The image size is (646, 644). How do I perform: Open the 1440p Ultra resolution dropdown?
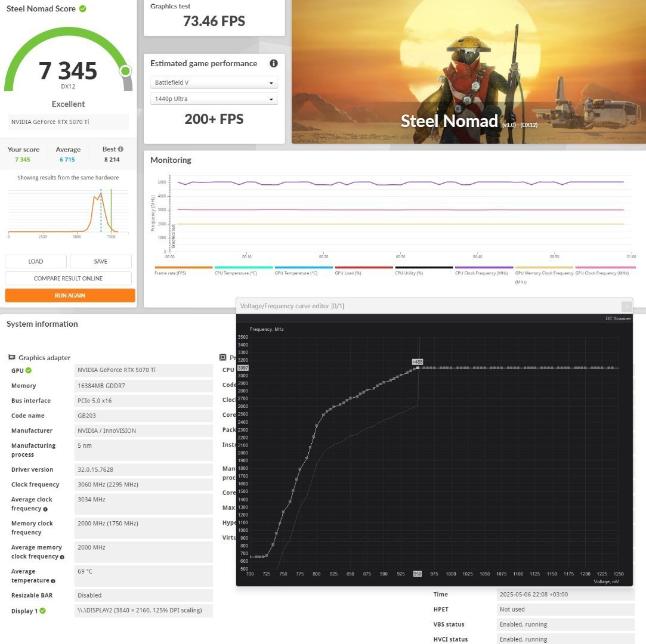click(x=214, y=99)
